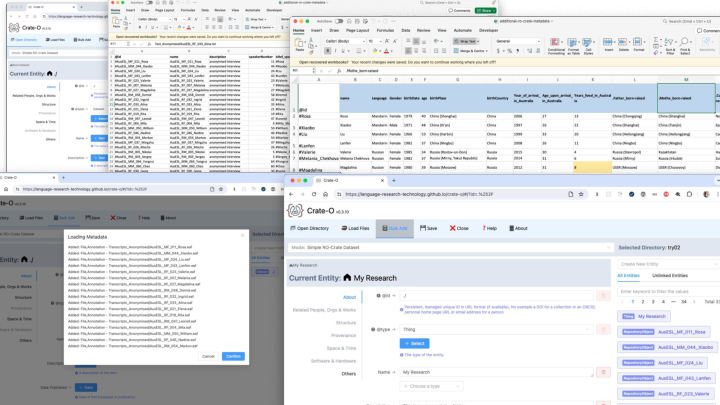Open entity AusESL_MF_043_Lanfen
The height and width of the screenshot is (405, 720).
(x=666, y=378)
